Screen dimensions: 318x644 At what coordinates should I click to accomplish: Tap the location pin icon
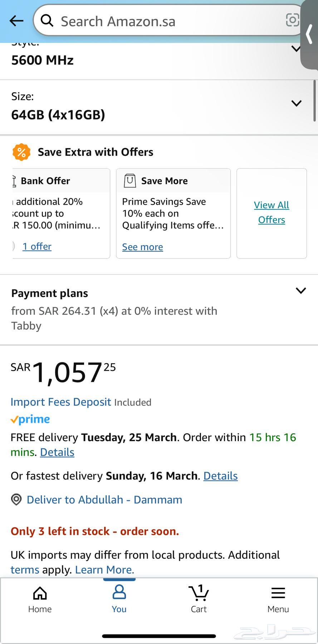16,499
